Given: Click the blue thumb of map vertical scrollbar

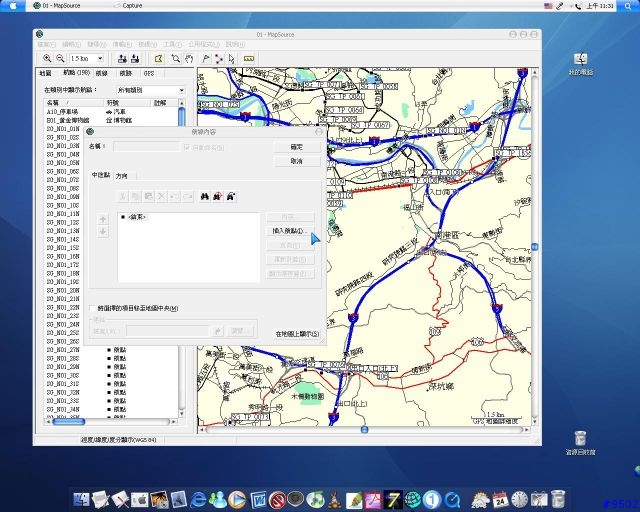Looking at the screenshot, I should coord(534,247).
